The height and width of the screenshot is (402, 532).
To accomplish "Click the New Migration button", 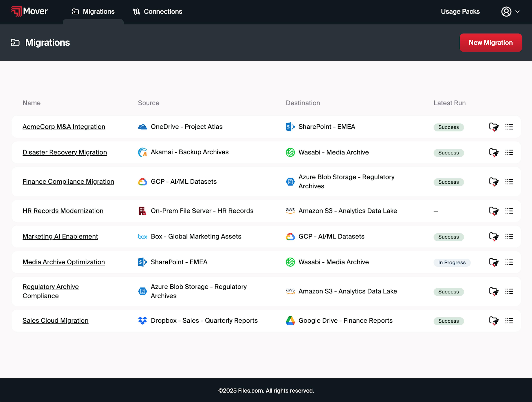I will [490, 43].
